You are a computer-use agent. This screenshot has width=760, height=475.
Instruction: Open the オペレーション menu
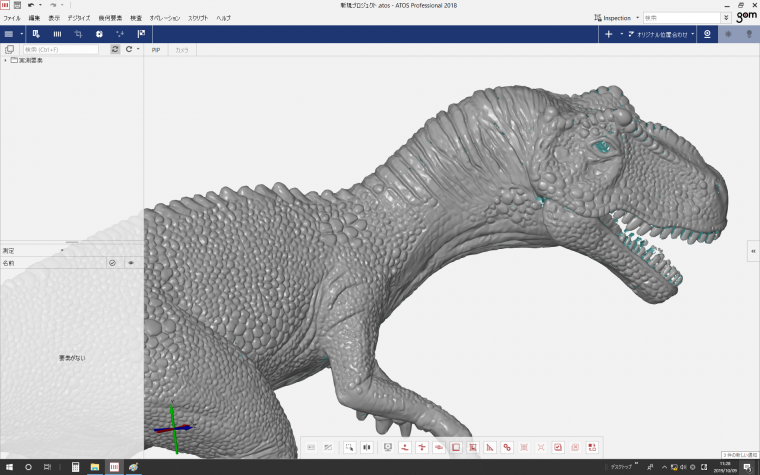165,18
